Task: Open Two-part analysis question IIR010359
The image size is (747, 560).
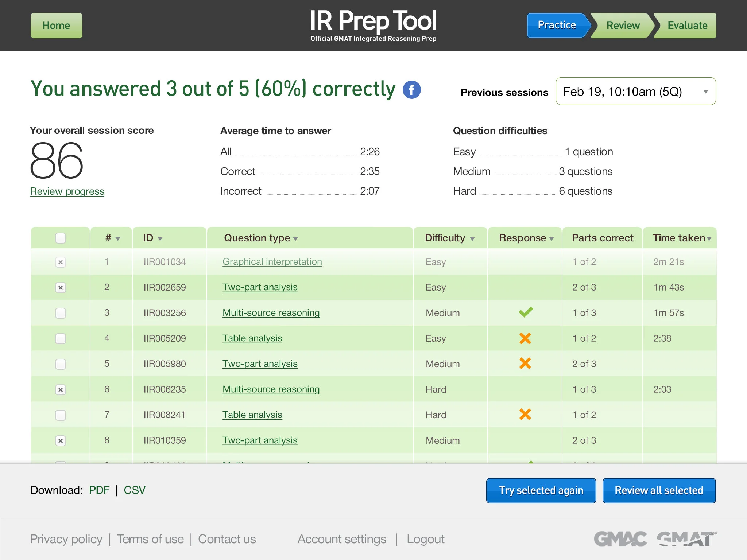Action: click(260, 440)
